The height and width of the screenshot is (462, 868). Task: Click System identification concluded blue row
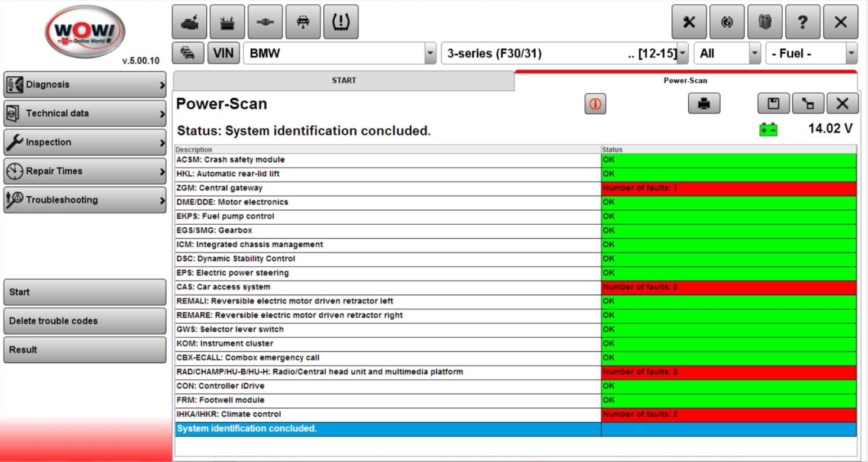click(516, 429)
